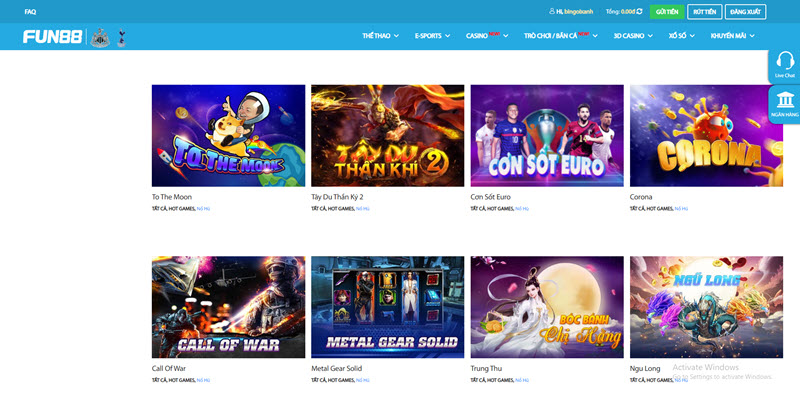Open the Bóc Bánh Chị Hằng thumbnail
The width and height of the screenshot is (800, 400).
[x=547, y=307]
